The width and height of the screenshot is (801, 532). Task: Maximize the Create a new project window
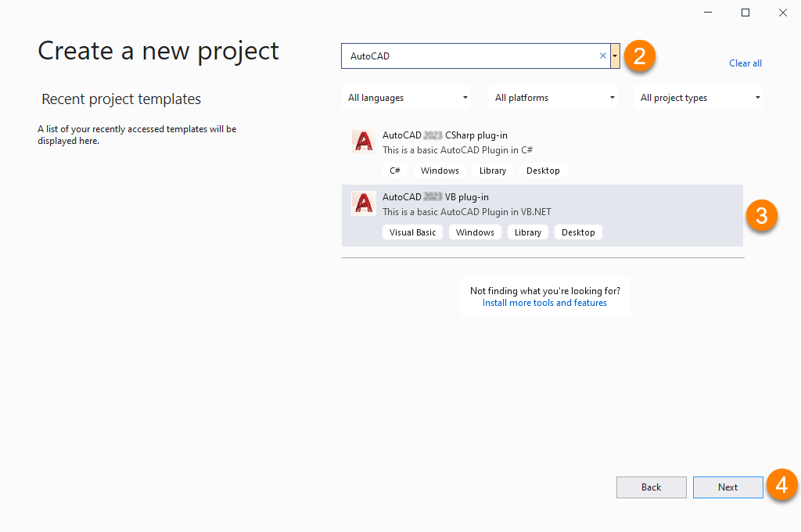(745, 13)
